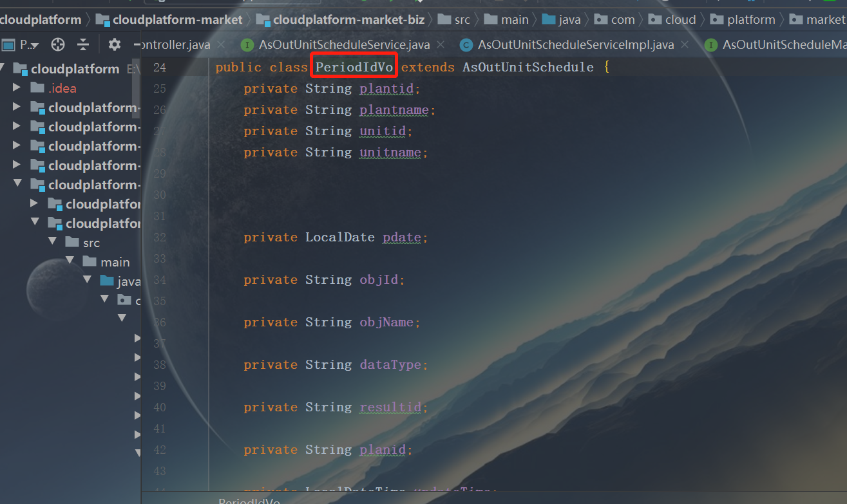Click the plantname field name
The height and width of the screenshot is (504, 847).
(394, 110)
